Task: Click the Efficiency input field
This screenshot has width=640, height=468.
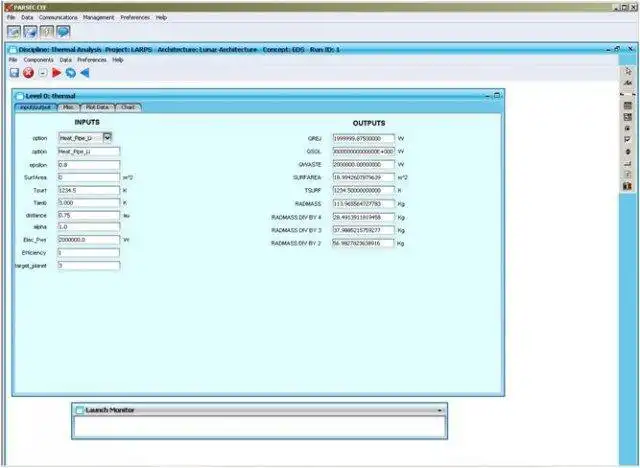Action: (89, 253)
